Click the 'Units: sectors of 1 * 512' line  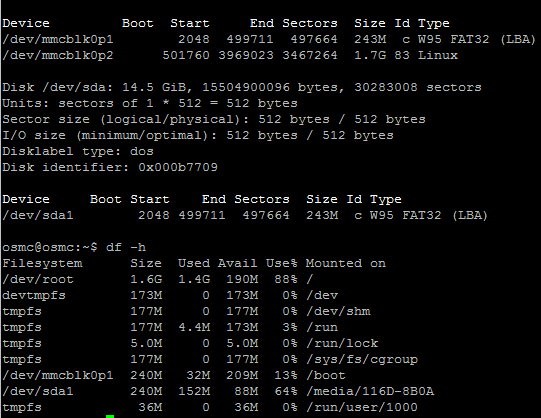pyautogui.click(x=150, y=103)
